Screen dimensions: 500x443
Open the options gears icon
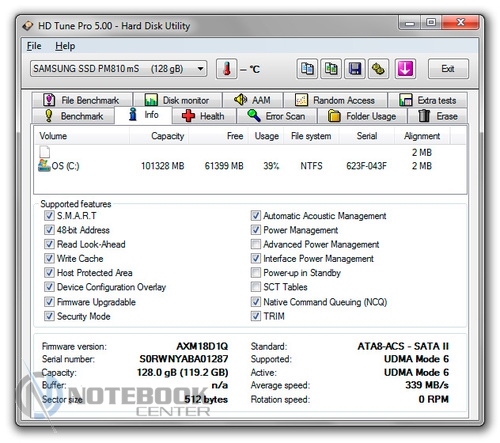coord(378,69)
